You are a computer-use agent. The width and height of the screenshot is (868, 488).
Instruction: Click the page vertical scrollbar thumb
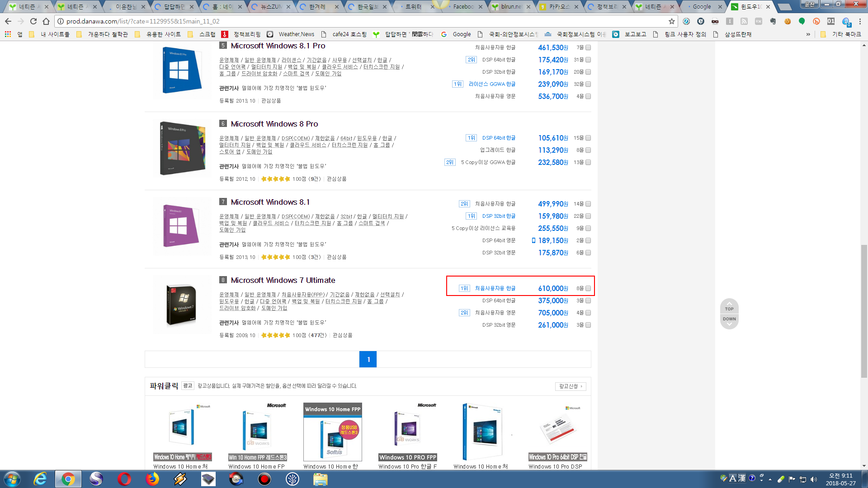(864, 311)
